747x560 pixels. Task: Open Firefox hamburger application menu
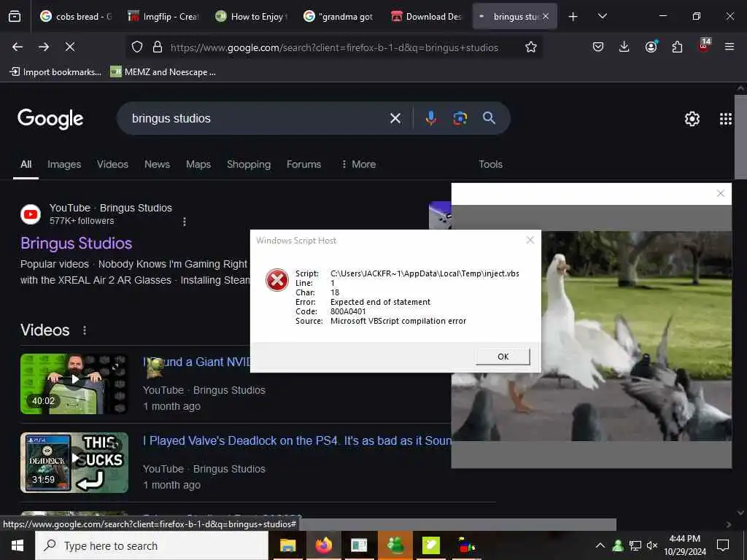pos(729,47)
